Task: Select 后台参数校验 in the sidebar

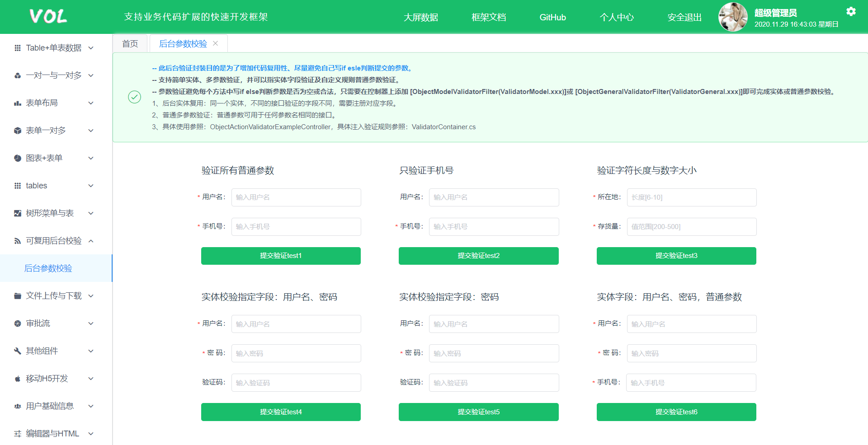Action: point(48,268)
